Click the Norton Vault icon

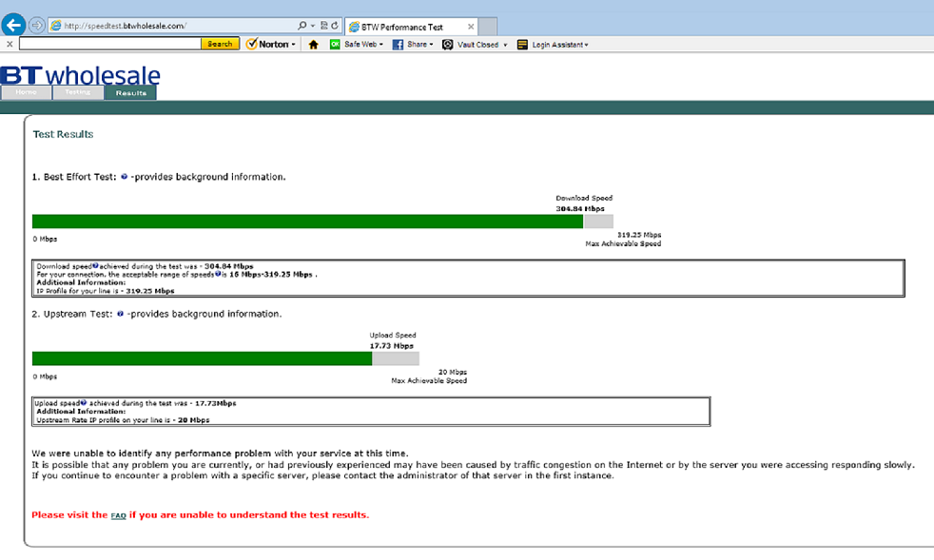pos(447,45)
